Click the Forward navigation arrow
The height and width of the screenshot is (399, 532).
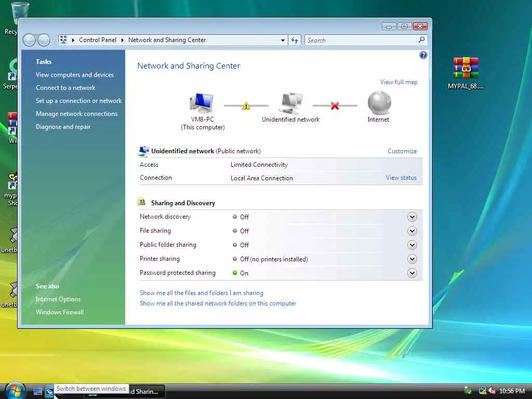(44, 40)
